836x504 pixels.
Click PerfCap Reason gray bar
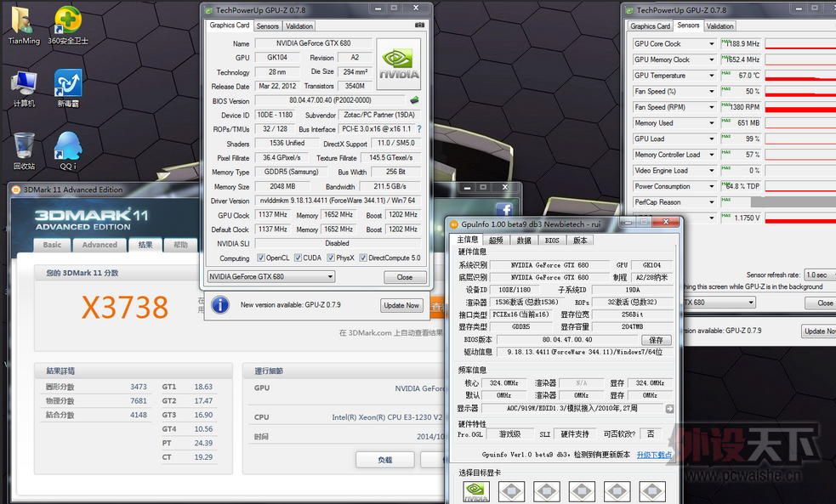click(793, 202)
